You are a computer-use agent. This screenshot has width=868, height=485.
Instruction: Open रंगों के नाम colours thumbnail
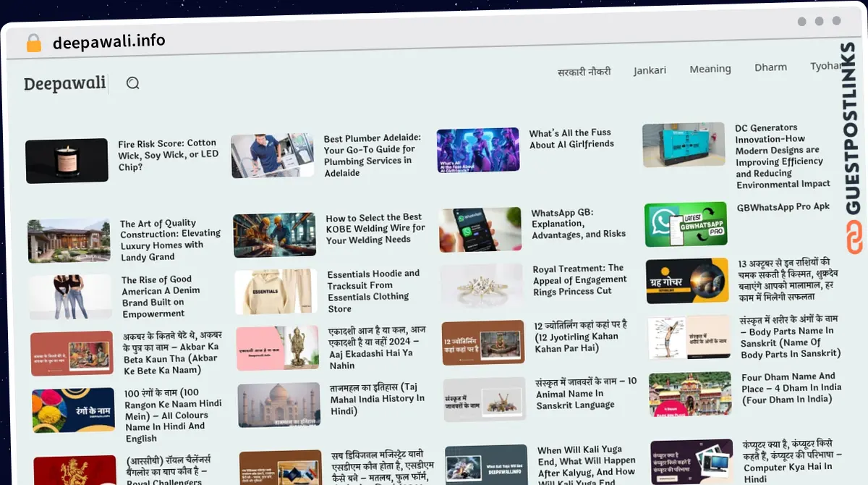pyautogui.click(x=74, y=410)
